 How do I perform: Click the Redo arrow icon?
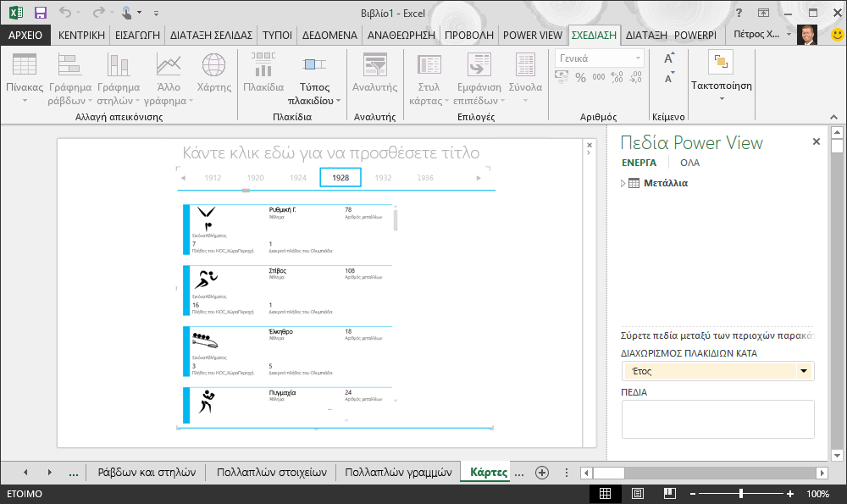(98, 13)
